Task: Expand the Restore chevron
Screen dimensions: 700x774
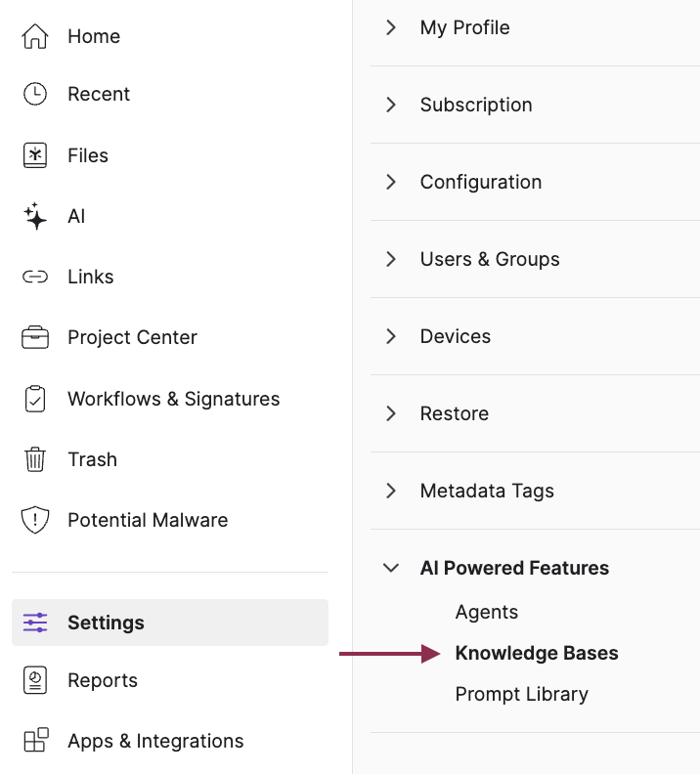Action: coord(391,413)
